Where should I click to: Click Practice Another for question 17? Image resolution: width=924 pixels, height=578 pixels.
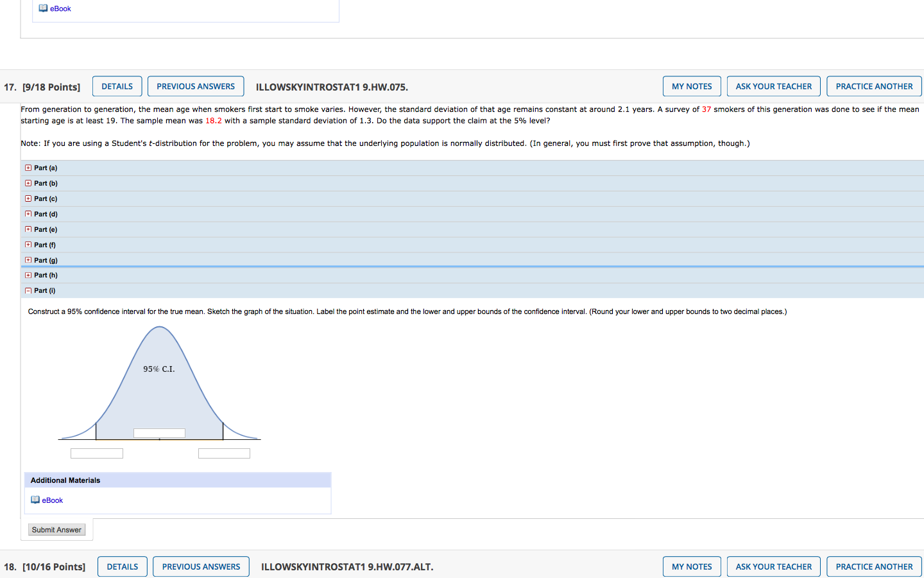(874, 86)
